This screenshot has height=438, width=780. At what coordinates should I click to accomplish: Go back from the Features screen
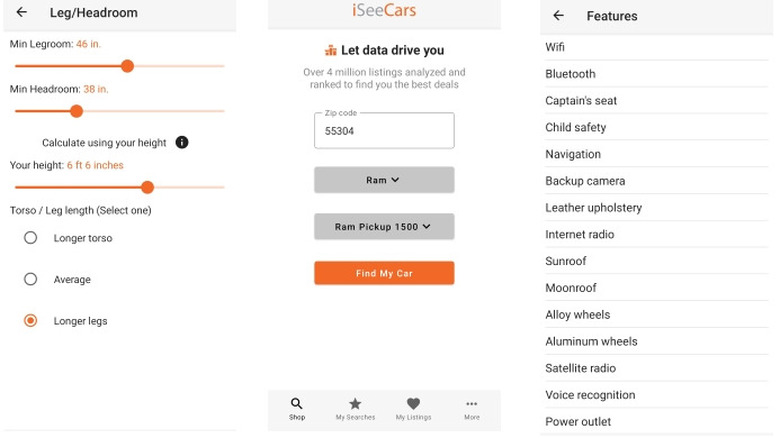point(558,16)
